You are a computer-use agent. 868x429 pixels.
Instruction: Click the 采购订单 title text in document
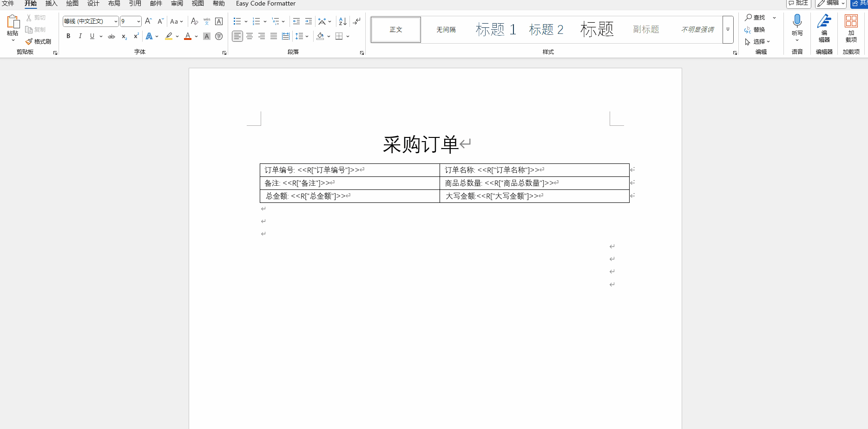(421, 144)
